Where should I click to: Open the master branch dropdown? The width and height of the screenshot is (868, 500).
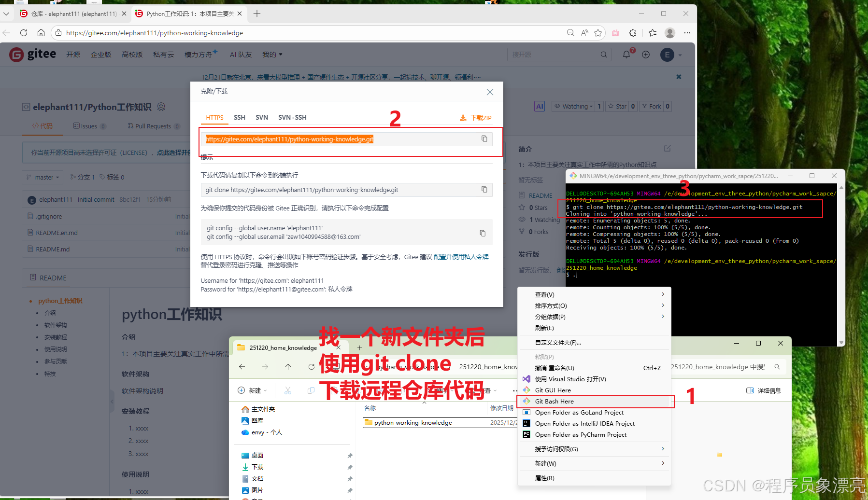43,177
